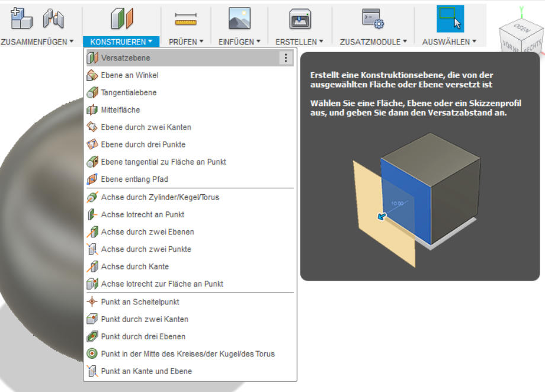Open the EINFÜGEN dropdown
Screen dimensions: 545x392
click(x=239, y=41)
